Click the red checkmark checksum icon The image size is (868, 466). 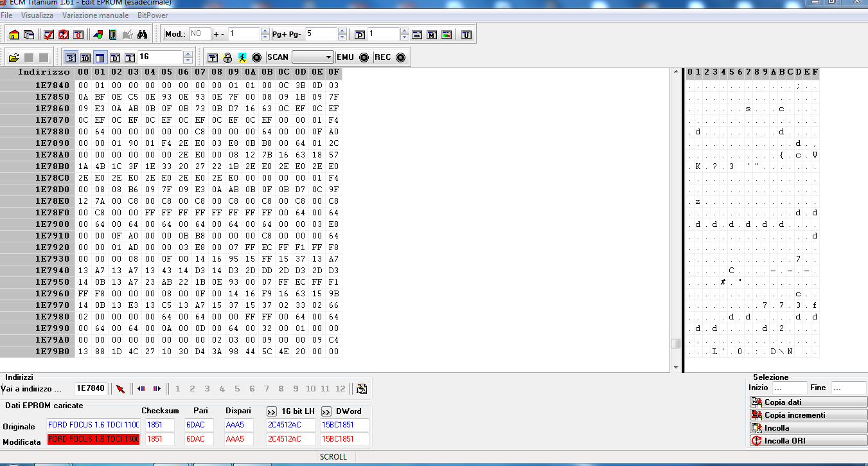point(49,34)
